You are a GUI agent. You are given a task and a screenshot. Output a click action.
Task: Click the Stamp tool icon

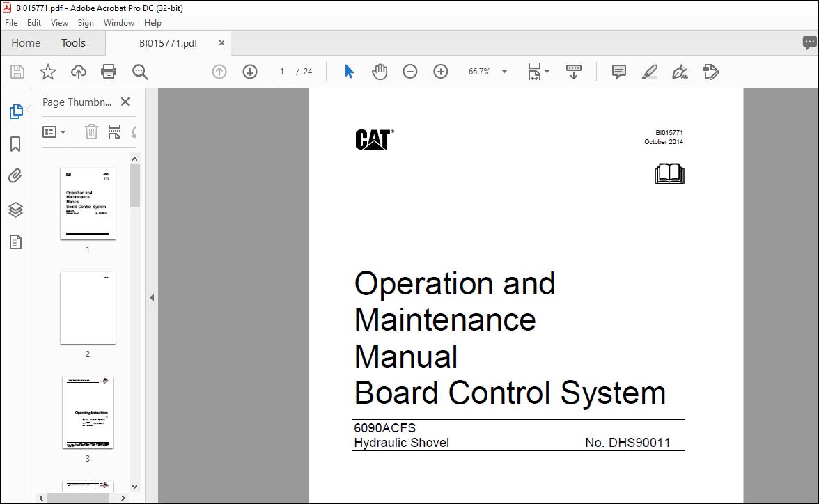tap(710, 72)
